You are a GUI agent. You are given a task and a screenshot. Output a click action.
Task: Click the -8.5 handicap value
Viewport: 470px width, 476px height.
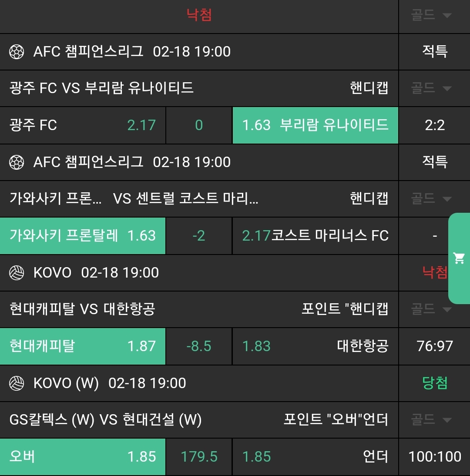[199, 346]
